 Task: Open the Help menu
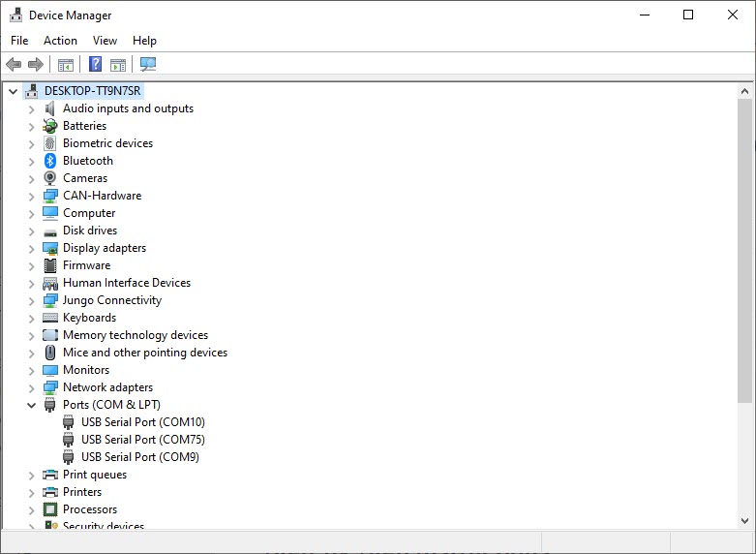point(144,41)
